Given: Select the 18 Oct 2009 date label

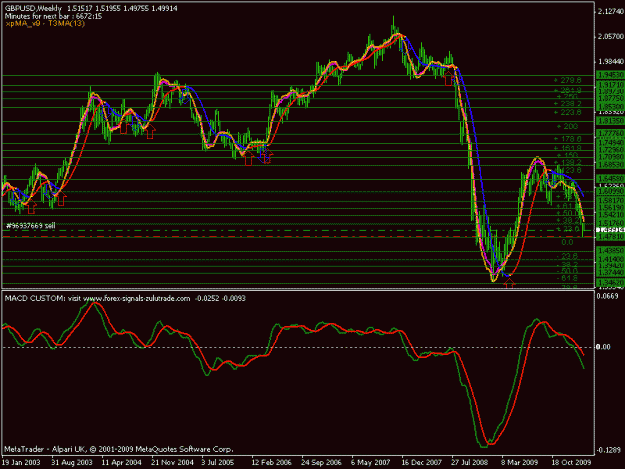Looking at the screenshot, I should [572, 463].
